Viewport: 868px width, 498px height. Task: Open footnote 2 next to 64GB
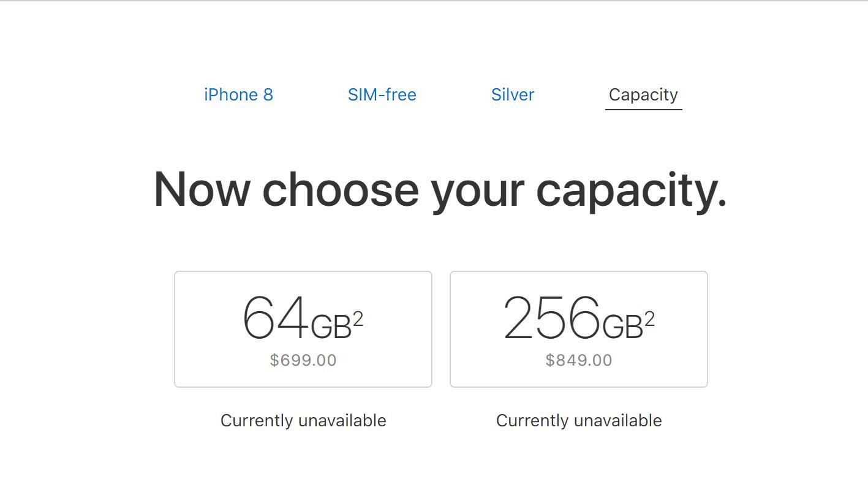click(x=358, y=319)
